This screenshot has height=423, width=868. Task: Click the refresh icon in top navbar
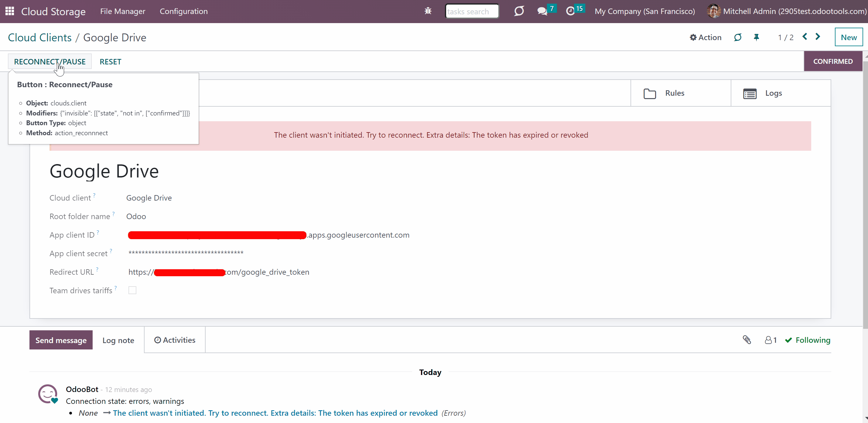point(519,11)
